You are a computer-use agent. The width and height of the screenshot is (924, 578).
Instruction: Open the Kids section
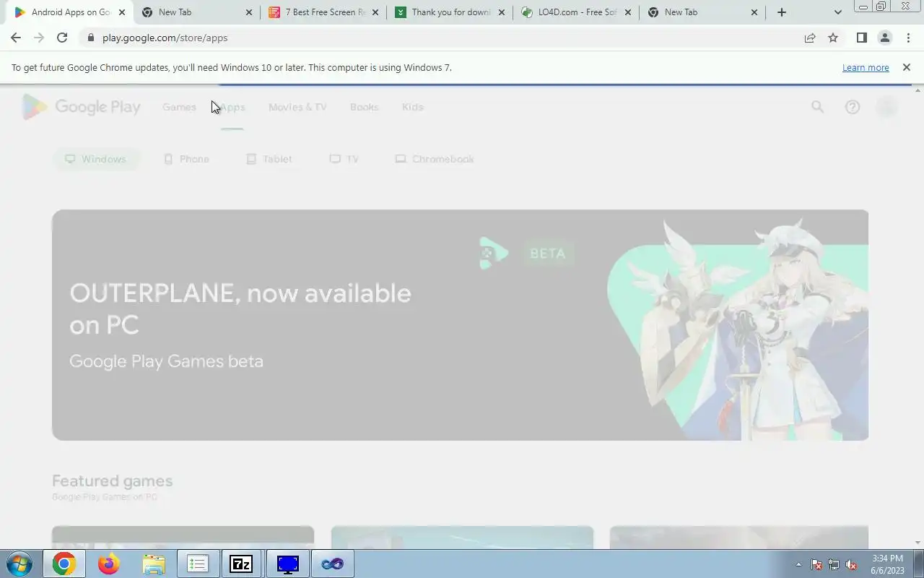(412, 107)
